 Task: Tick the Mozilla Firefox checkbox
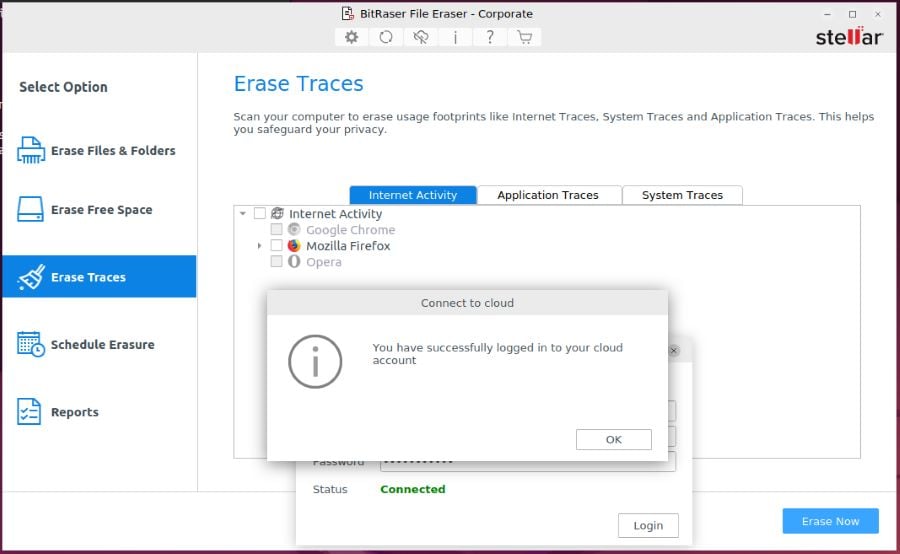(277, 246)
